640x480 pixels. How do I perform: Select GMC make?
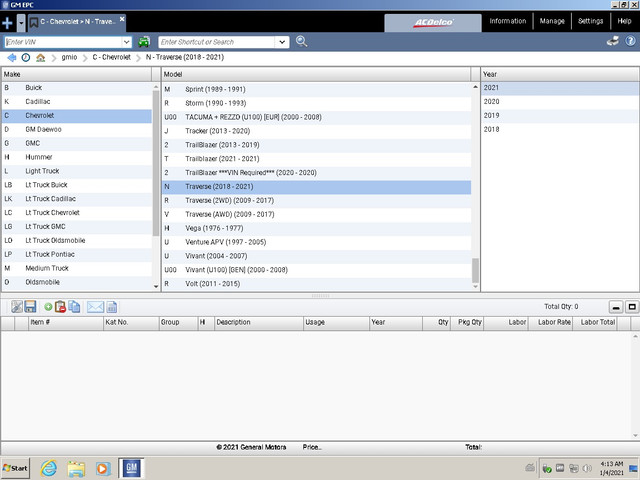point(77,143)
